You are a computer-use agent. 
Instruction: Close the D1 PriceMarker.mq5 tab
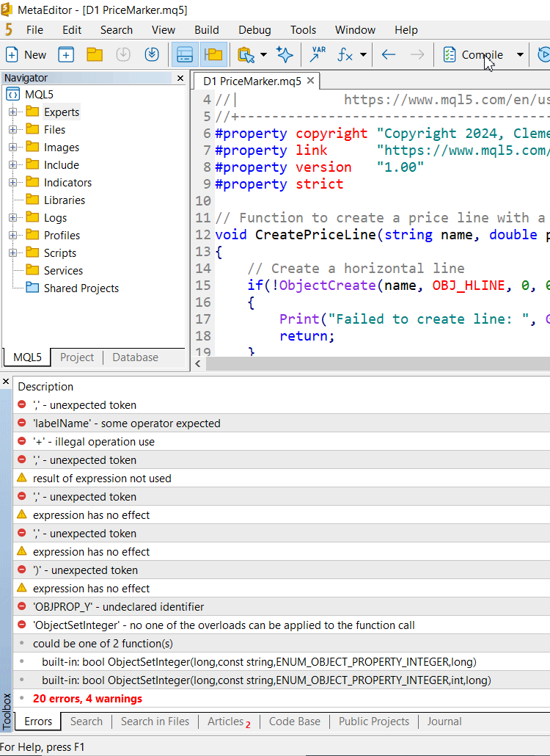tap(311, 81)
